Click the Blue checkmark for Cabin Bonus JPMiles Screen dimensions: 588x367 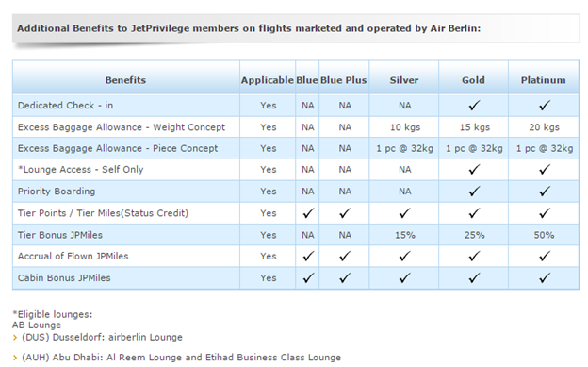308,278
